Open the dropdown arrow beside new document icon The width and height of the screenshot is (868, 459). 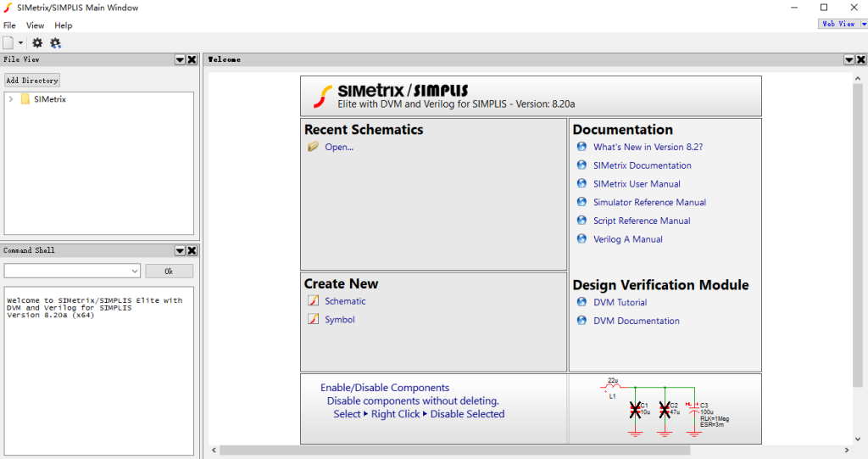(x=20, y=42)
